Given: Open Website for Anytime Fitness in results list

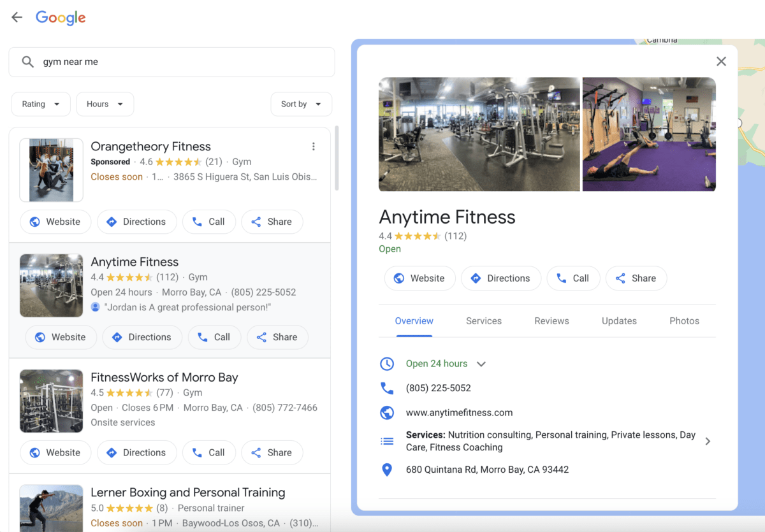Looking at the screenshot, I should pyautogui.click(x=61, y=337).
